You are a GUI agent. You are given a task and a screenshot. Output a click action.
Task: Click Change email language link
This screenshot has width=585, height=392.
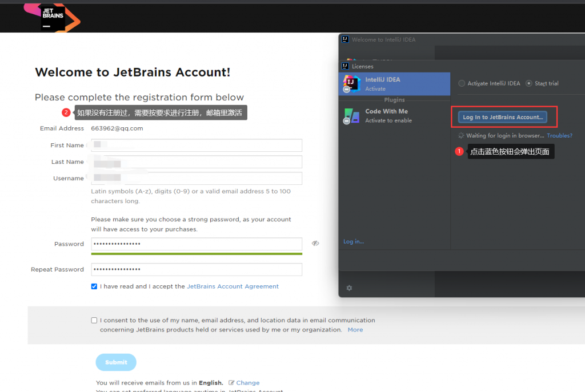[x=248, y=383]
